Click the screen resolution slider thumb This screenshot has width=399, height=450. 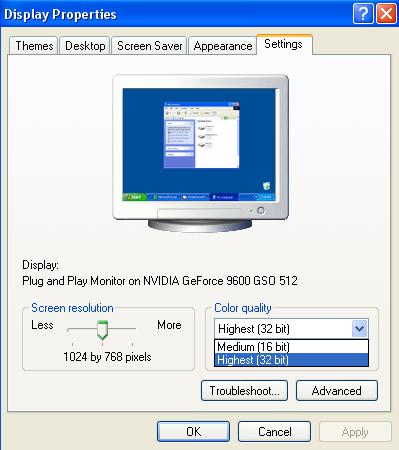(102, 330)
